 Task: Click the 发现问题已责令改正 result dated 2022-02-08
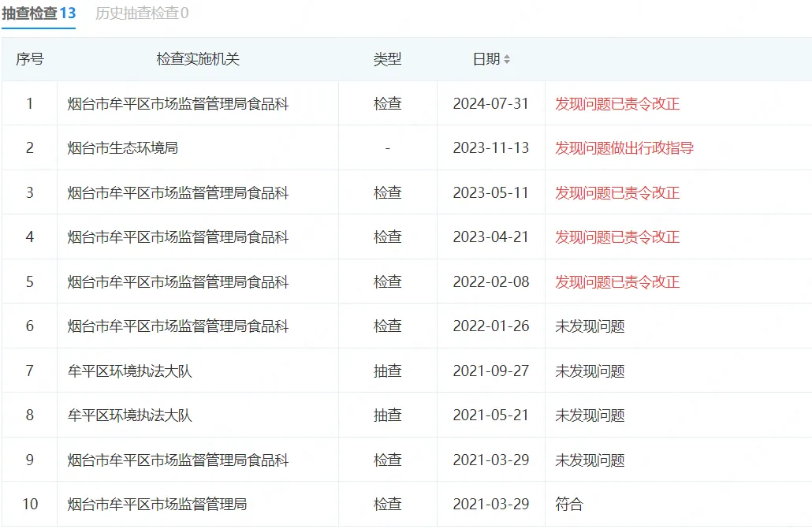coord(617,281)
